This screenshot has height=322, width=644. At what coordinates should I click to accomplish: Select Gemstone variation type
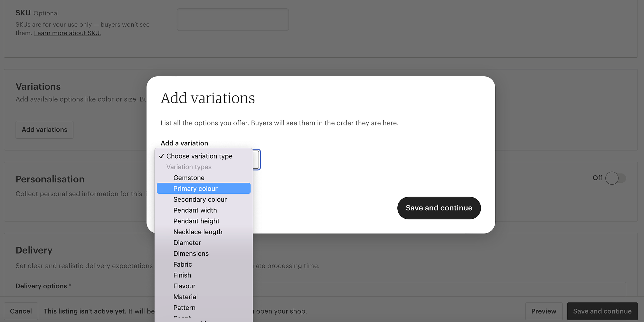point(204,178)
